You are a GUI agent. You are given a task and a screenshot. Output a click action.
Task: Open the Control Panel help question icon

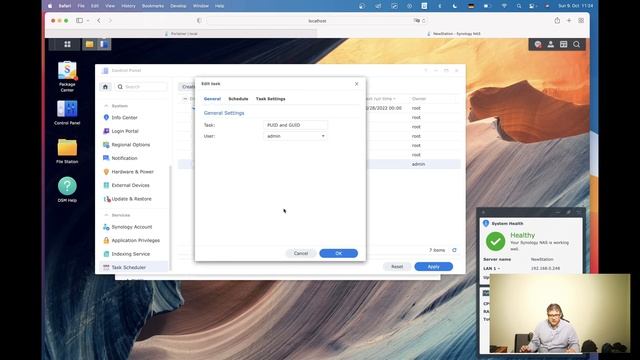coord(426,70)
